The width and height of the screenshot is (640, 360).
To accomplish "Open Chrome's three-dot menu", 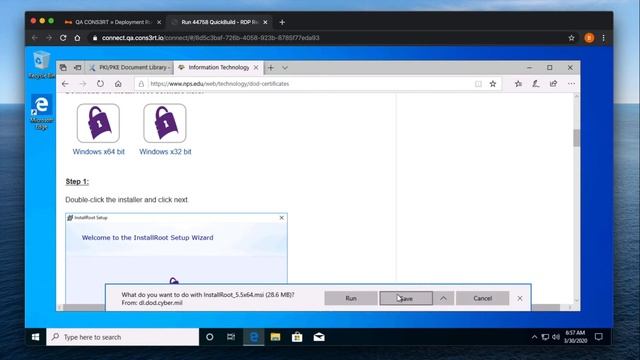I will (x=604, y=38).
